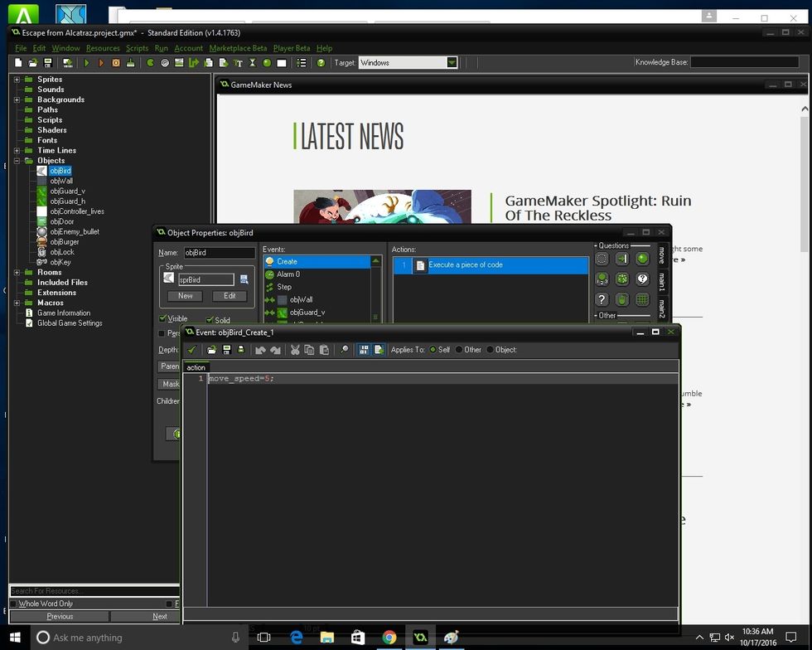Screen dimensions: 812x650
Task: Open Microsoft Edge from the taskbar
Action: click(x=297, y=637)
